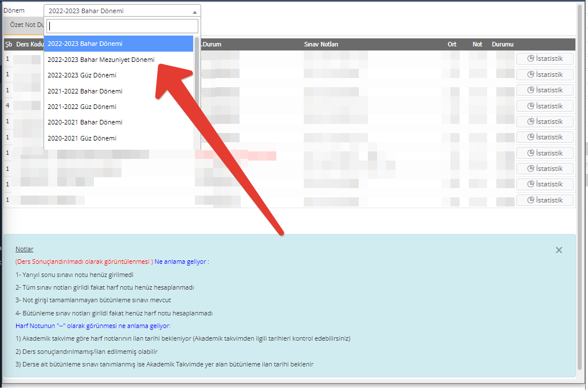Image resolution: width=588 pixels, height=390 pixels.
Task: Click the underlined Notlar heading link
Action: 25,249
